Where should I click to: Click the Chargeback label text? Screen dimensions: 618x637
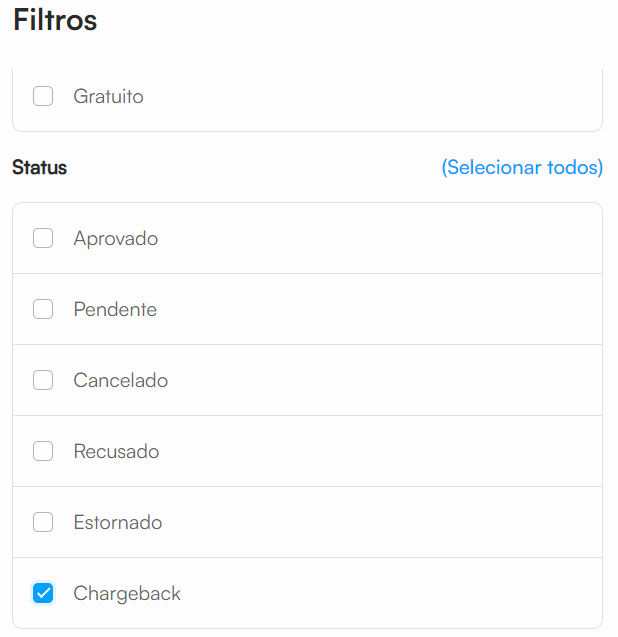127,594
